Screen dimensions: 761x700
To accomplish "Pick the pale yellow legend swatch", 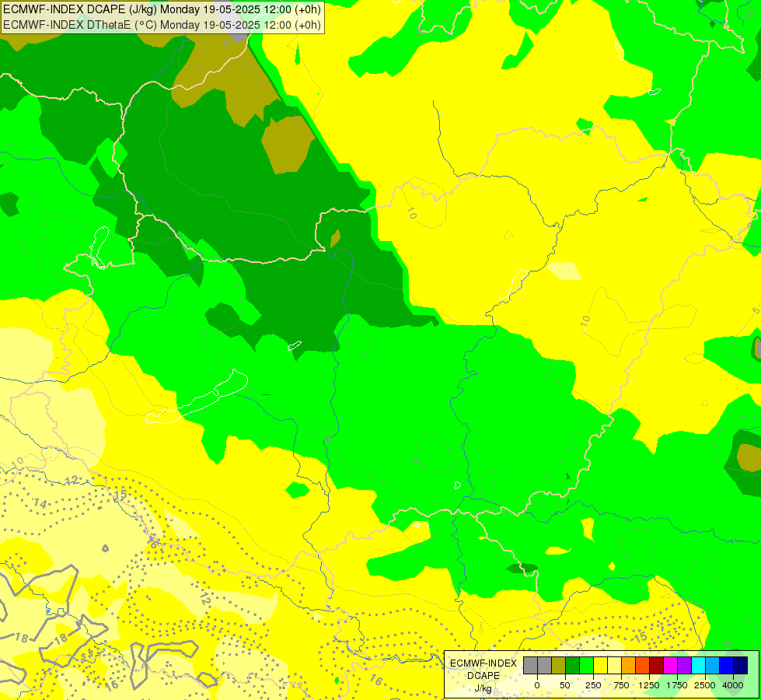I will pyautogui.click(x=614, y=666).
